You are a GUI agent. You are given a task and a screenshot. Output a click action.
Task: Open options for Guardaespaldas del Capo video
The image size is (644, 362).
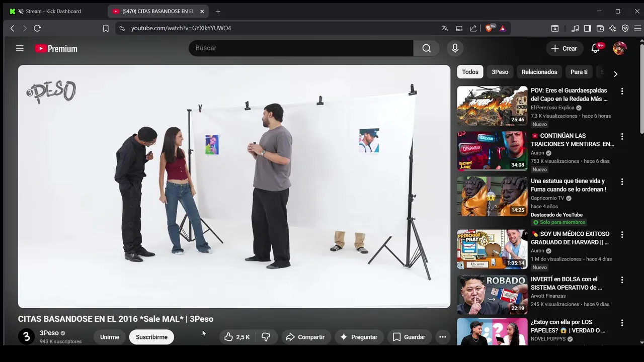[x=622, y=92]
